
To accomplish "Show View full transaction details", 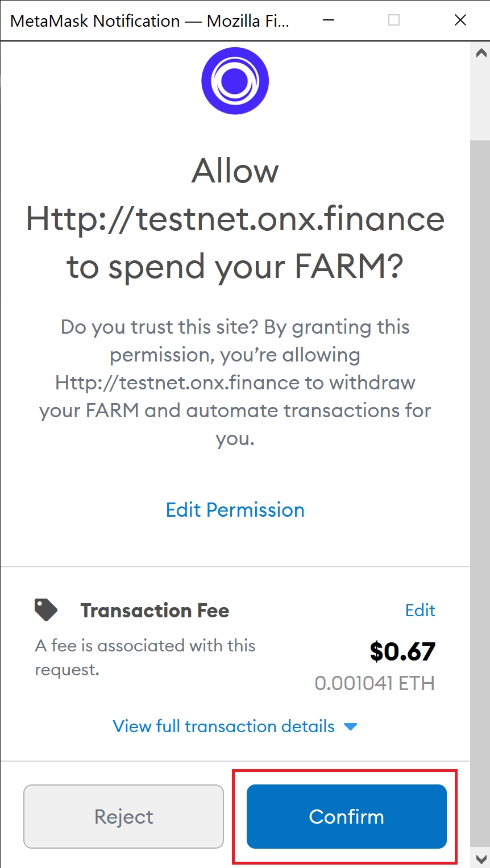I will coord(224,726).
